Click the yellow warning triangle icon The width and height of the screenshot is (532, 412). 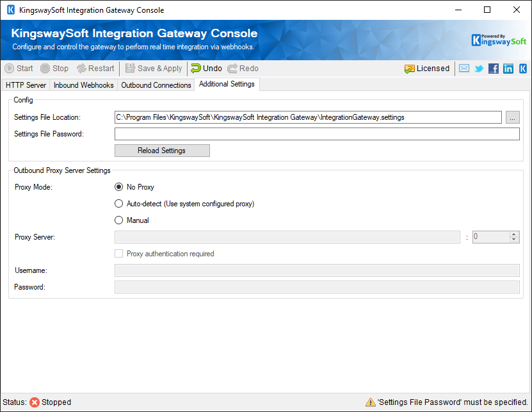(x=370, y=402)
